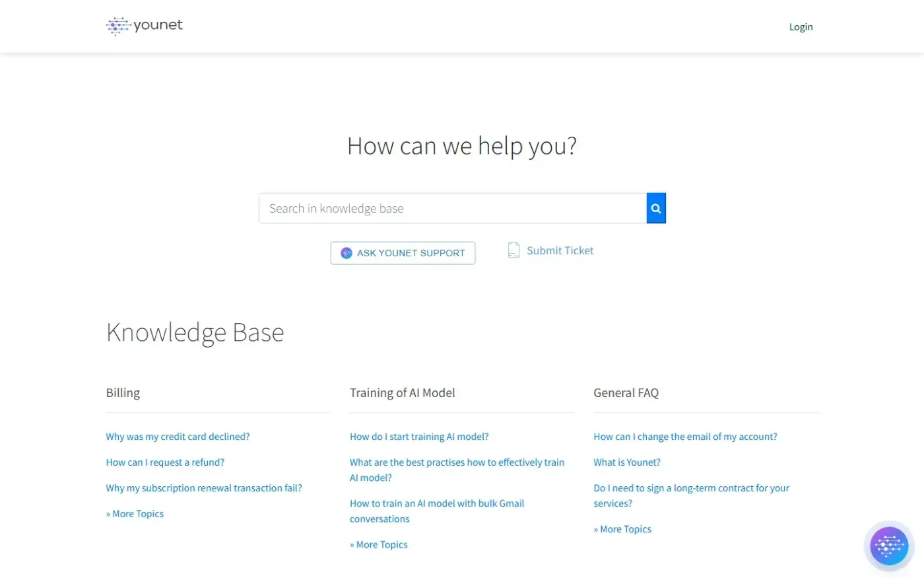
Task: Open 'How do I start training AI model?'
Action: [419, 437]
